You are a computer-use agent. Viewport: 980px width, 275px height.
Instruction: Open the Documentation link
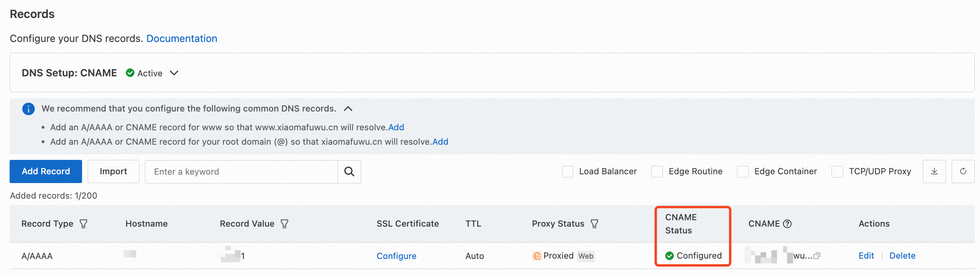182,38
